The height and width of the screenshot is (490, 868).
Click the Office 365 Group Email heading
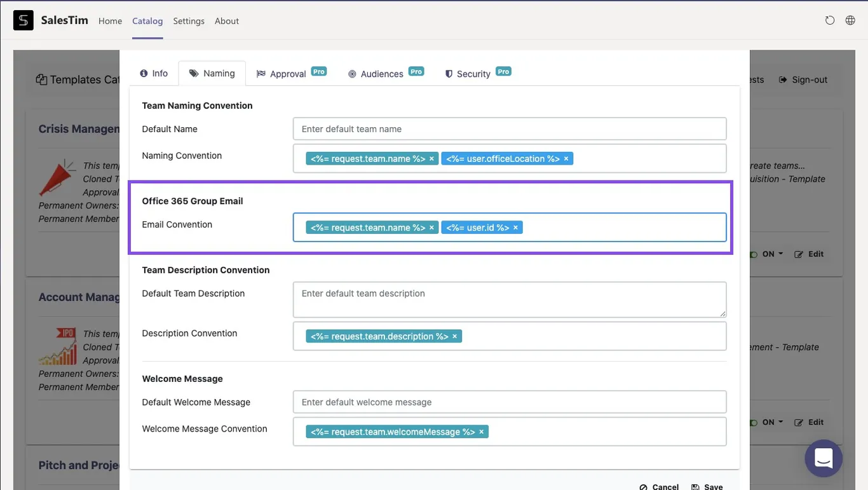pyautogui.click(x=193, y=201)
